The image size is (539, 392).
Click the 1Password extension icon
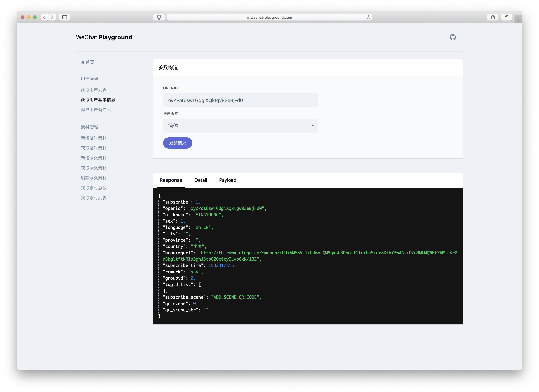coord(159,17)
